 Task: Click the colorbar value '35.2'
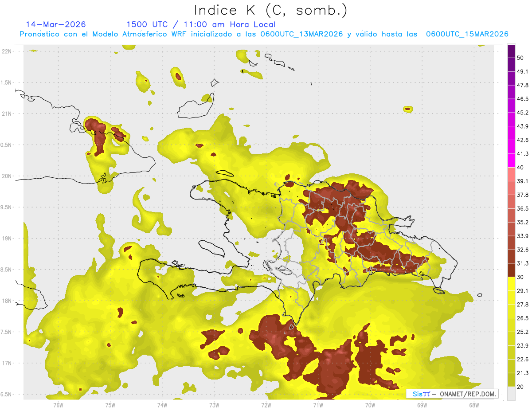523,222
